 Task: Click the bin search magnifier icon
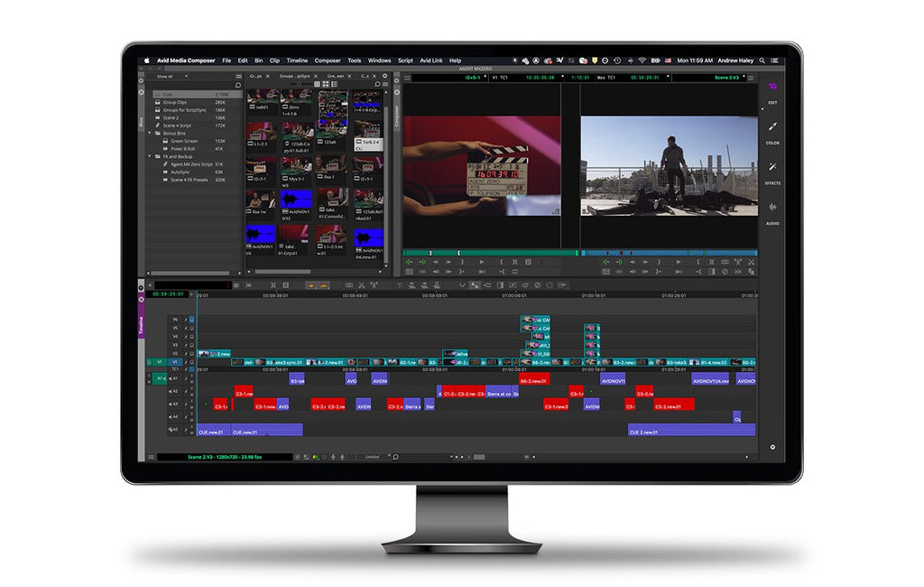[377, 84]
